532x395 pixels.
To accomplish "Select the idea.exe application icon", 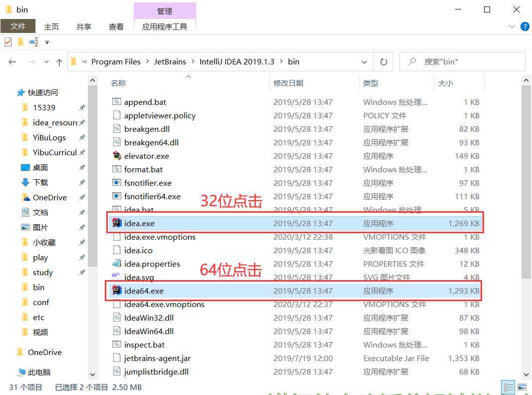I will coord(117,223).
